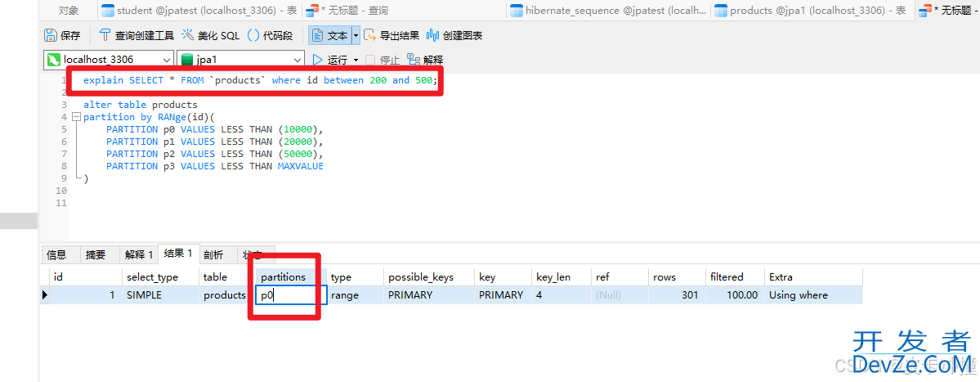Viewport: 980px width, 382px height.
Task: Click the Explain (解释) button
Action: click(425, 60)
